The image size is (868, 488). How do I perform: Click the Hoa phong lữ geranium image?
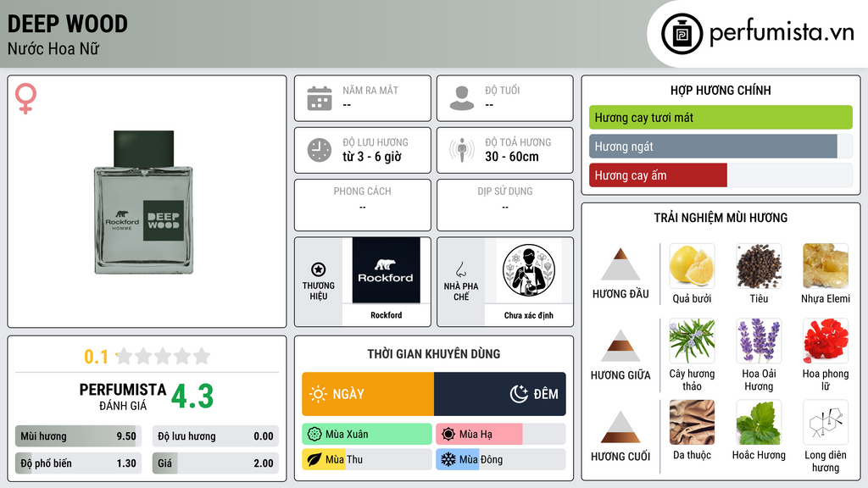coord(826,341)
